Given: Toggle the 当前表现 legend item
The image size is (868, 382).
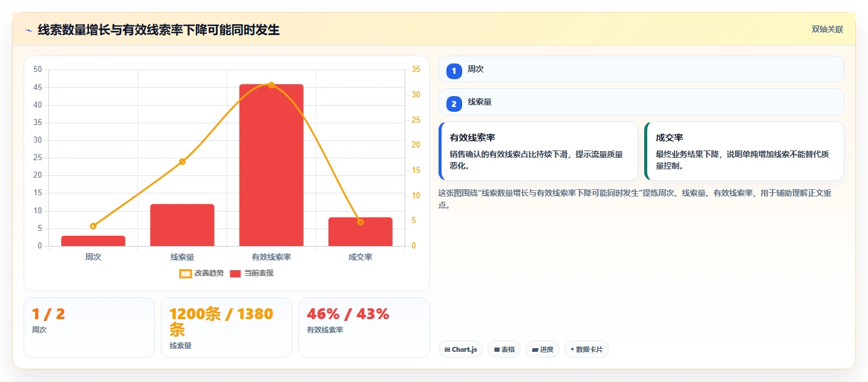Looking at the screenshot, I should point(251,273).
